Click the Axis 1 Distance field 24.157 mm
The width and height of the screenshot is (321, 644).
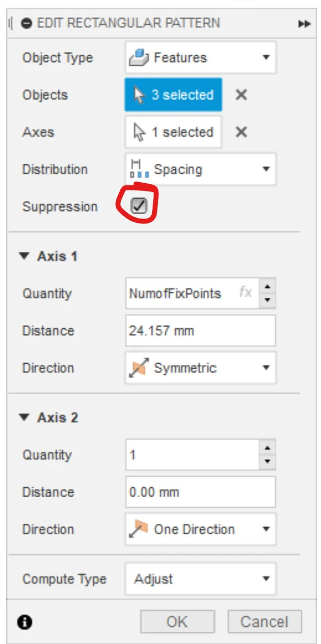201,330
